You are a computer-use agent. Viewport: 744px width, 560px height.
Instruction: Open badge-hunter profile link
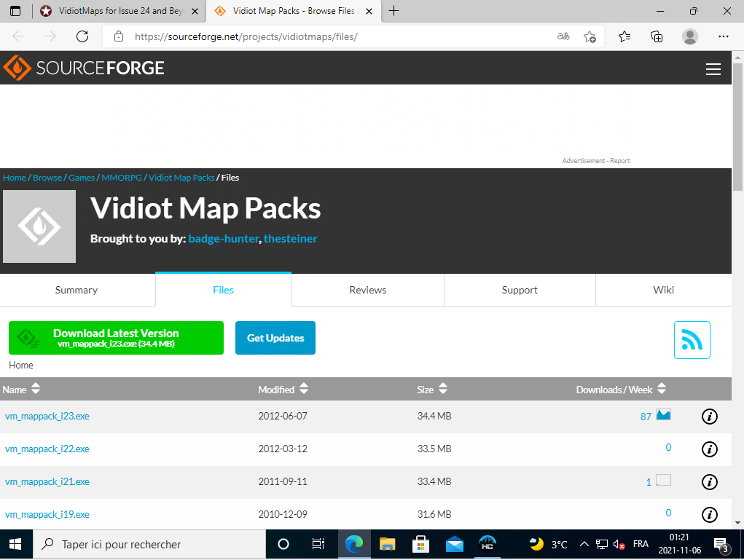tap(224, 239)
